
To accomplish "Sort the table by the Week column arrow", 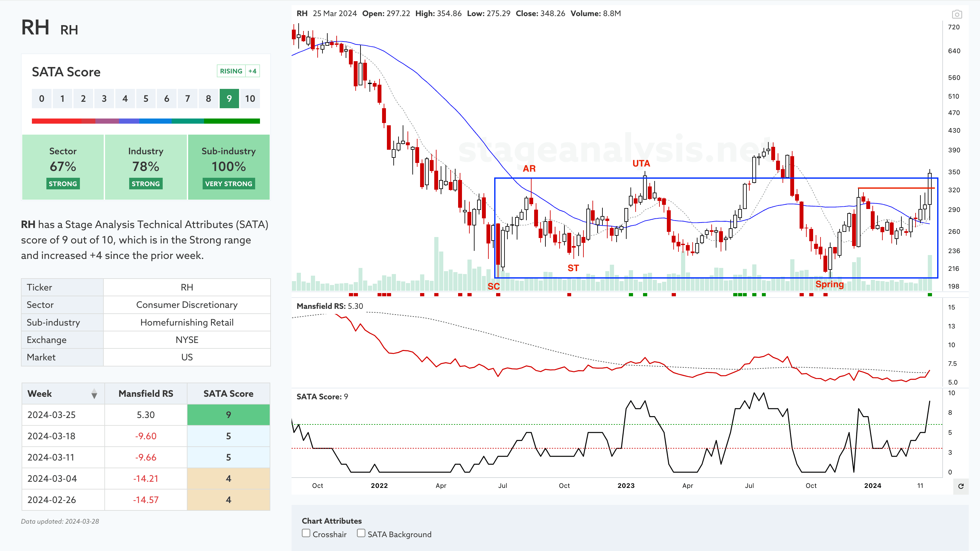I will click(94, 394).
